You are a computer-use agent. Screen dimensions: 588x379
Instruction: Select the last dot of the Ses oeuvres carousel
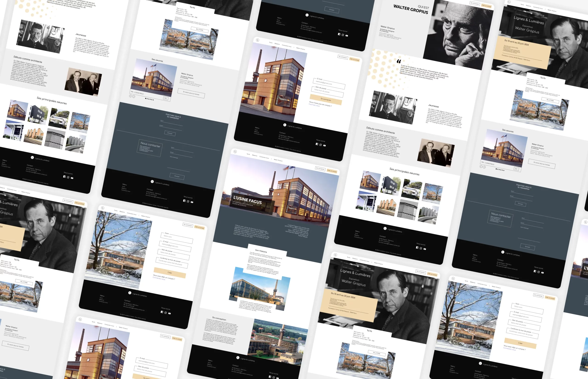click(x=153, y=100)
